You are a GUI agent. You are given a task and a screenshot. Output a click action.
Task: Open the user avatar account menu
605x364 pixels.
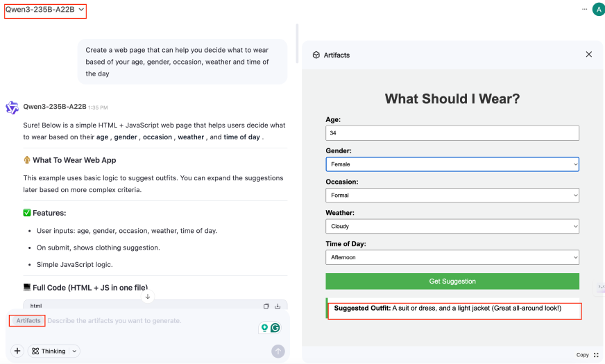click(x=599, y=10)
